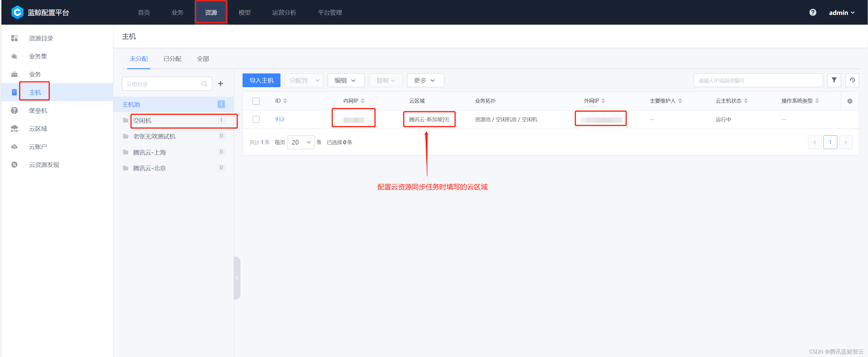This screenshot has width=868, height=357.
Task: Click the 运行中 status cell
Action: [x=723, y=119]
